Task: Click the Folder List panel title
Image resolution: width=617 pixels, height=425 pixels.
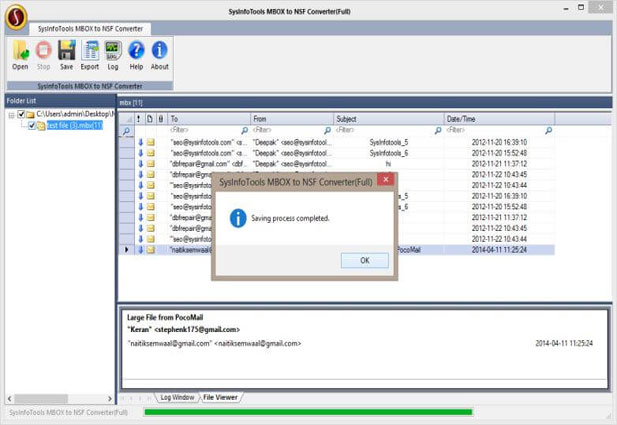Action: (21, 101)
